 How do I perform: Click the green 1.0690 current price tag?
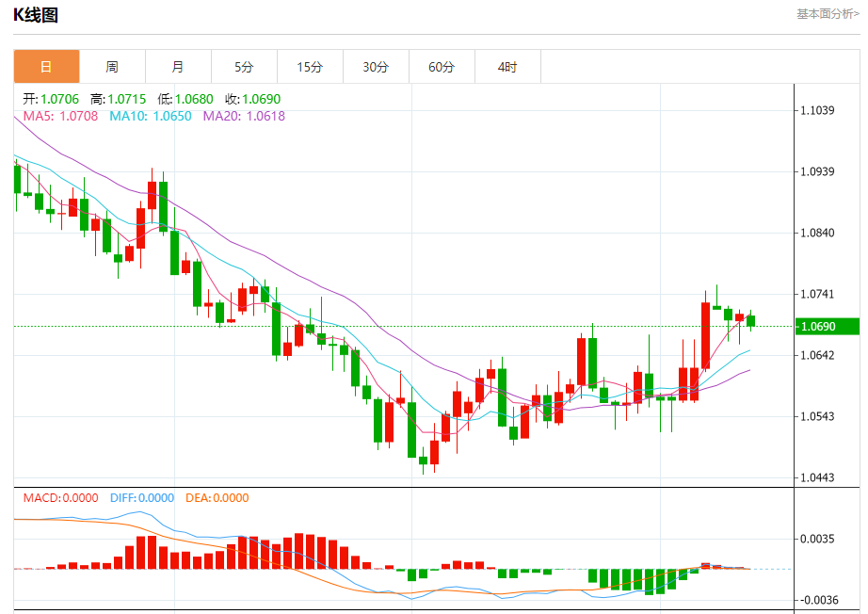click(x=827, y=326)
